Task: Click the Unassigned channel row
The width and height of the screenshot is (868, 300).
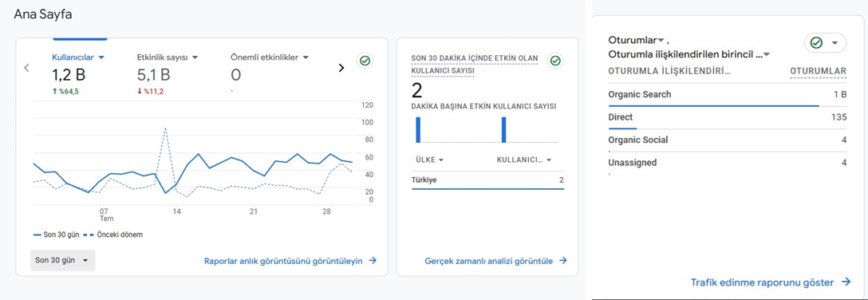Action: click(x=728, y=163)
